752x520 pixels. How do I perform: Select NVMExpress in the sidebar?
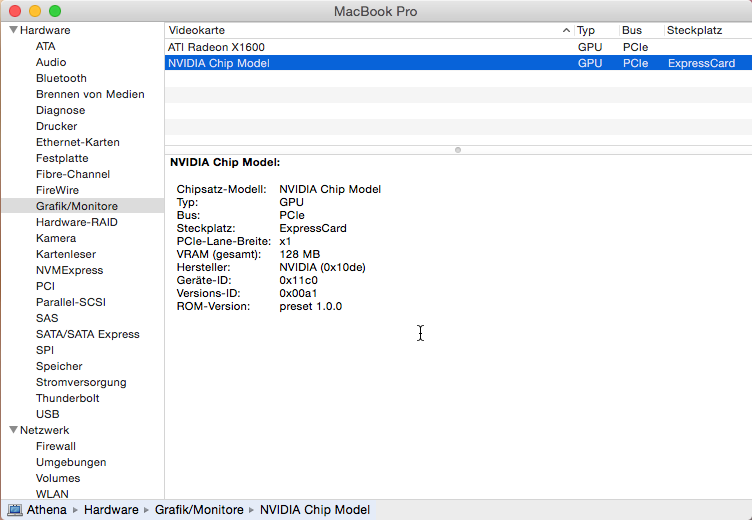tap(70, 270)
